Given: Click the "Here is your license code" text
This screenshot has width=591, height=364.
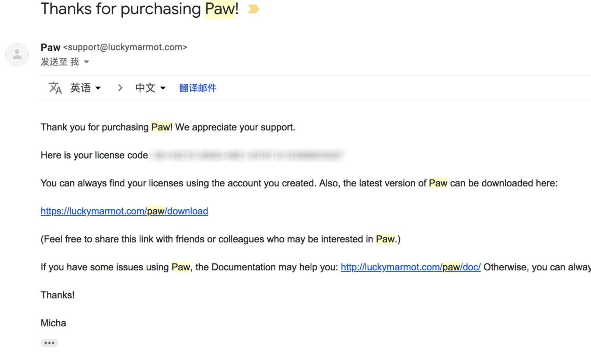Looking at the screenshot, I should (x=94, y=155).
